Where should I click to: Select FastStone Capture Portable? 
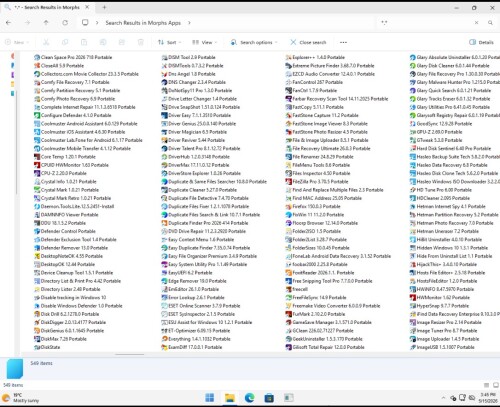point(322,115)
